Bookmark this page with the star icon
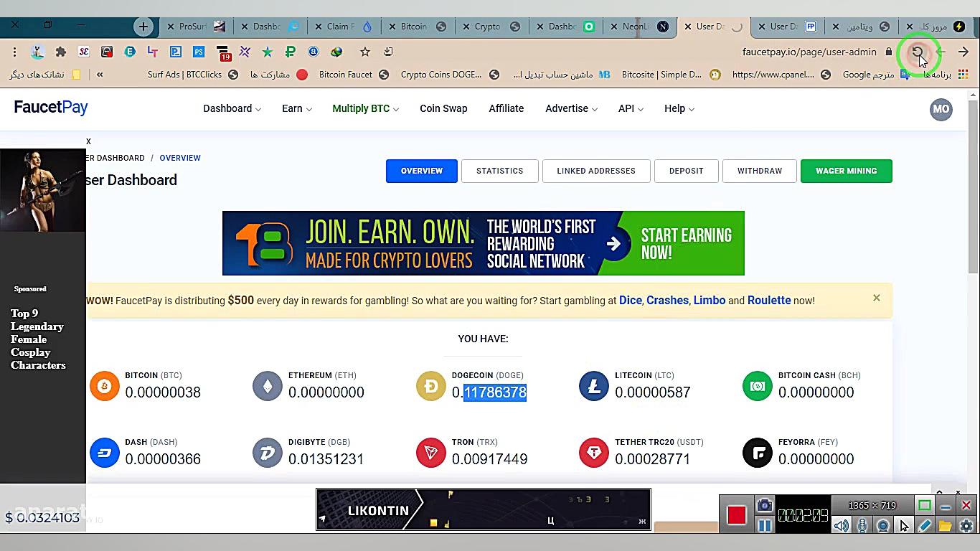Screen dimensions: 980x551 [365, 52]
